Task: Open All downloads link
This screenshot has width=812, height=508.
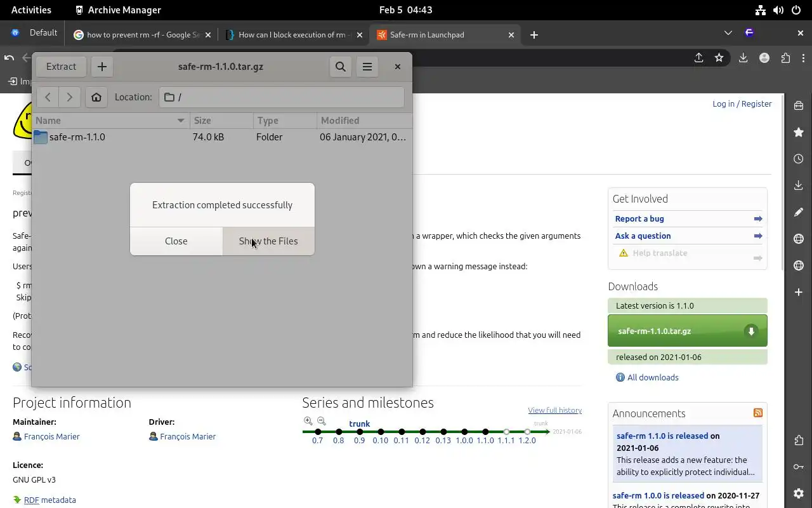Action: [x=653, y=377]
